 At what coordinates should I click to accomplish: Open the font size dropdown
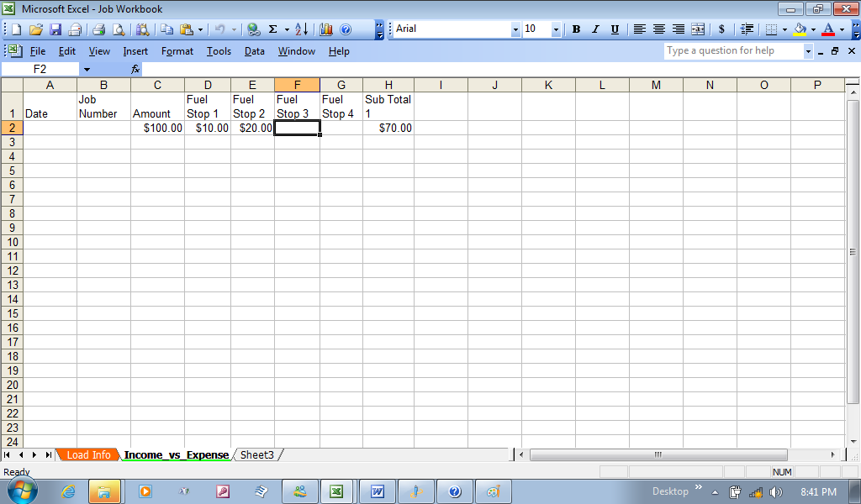[556, 29]
